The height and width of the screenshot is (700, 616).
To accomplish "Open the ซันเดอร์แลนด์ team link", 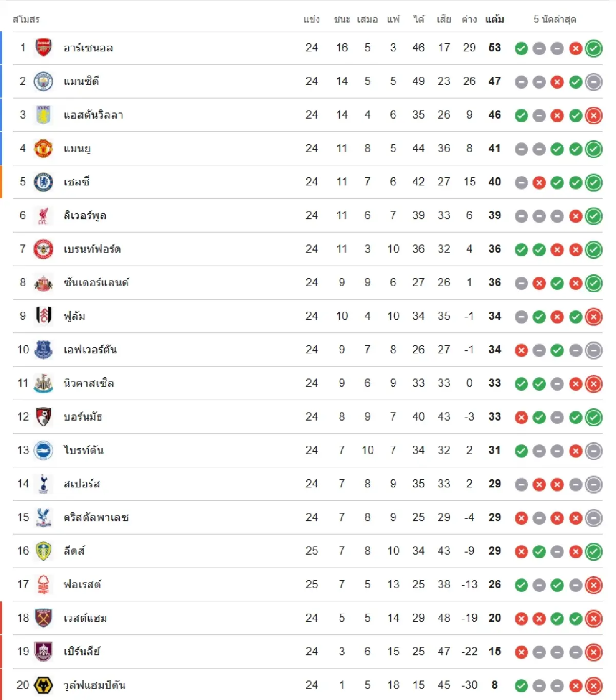I will coord(96,282).
